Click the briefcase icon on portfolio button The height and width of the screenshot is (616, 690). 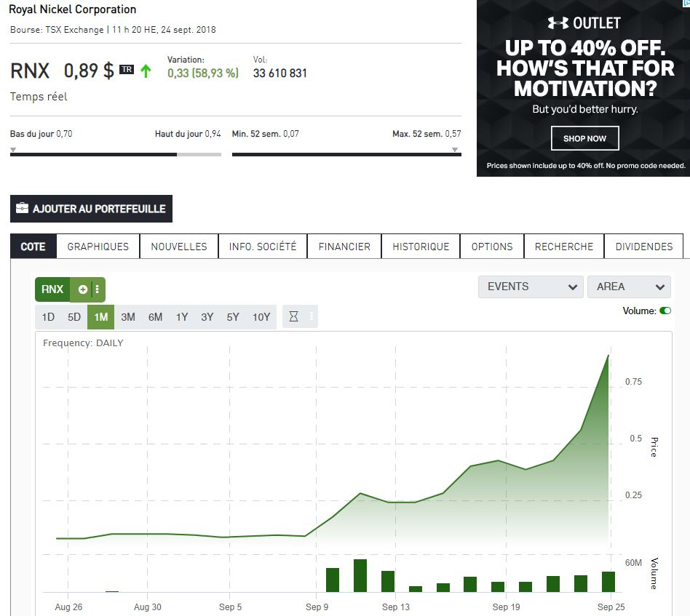(22, 208)
